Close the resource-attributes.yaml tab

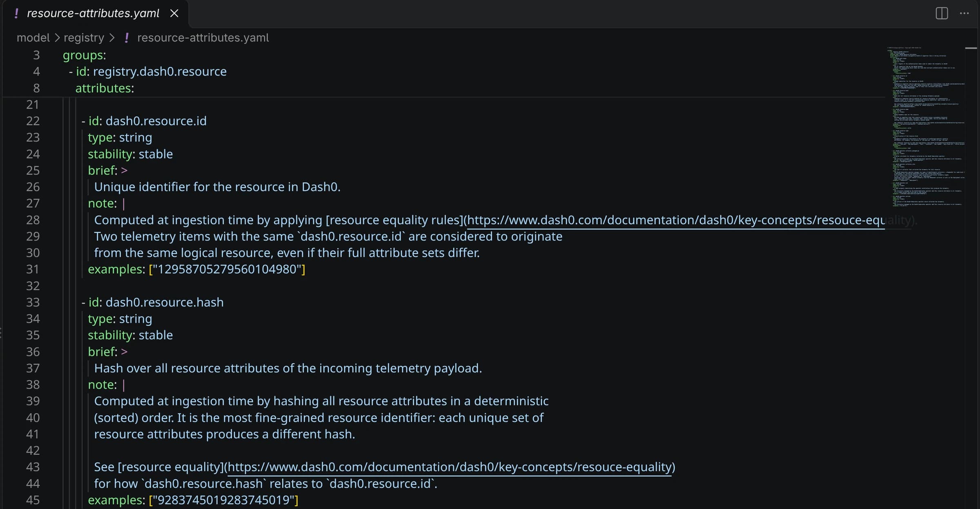pyautogui.click(x=174, y=13)
